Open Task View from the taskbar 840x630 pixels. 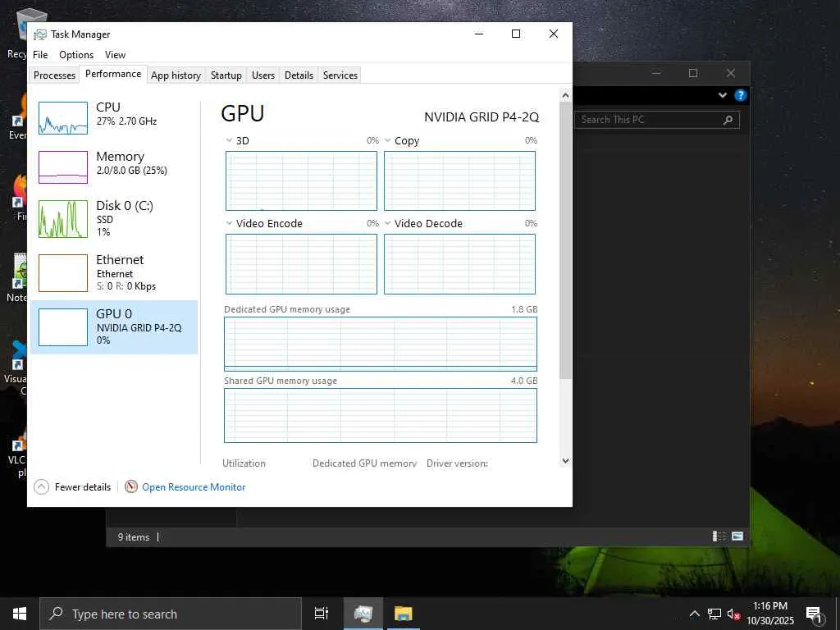point(322,614)
